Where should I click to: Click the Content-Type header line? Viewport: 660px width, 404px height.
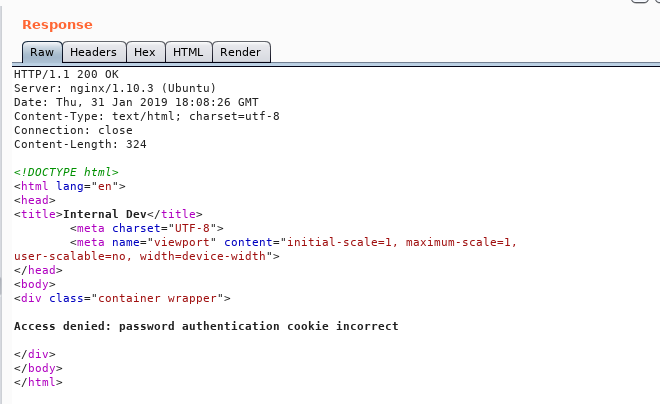coord(146,116)
